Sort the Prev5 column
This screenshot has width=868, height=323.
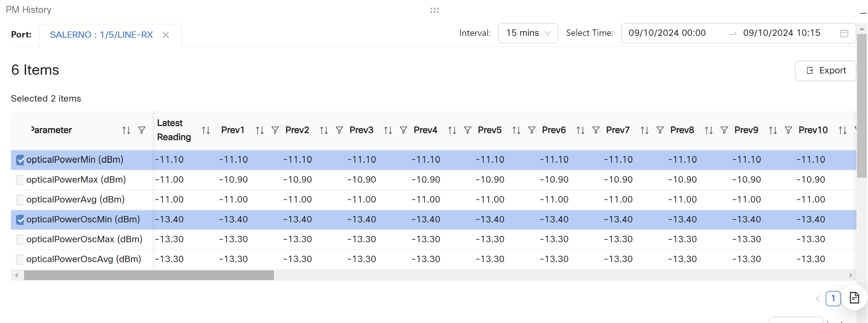point(516,130)
